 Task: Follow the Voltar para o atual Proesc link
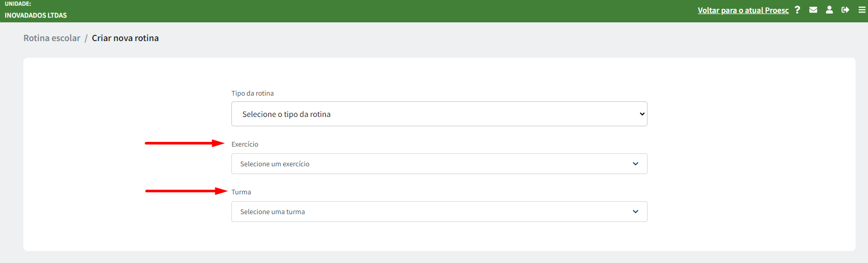[743, 10]
